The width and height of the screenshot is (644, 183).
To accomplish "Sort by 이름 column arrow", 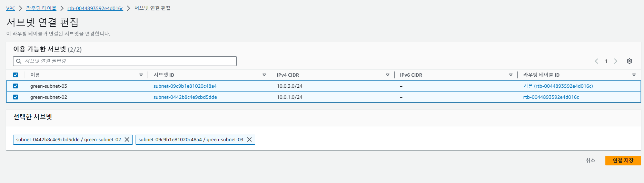I will (141, 75).
